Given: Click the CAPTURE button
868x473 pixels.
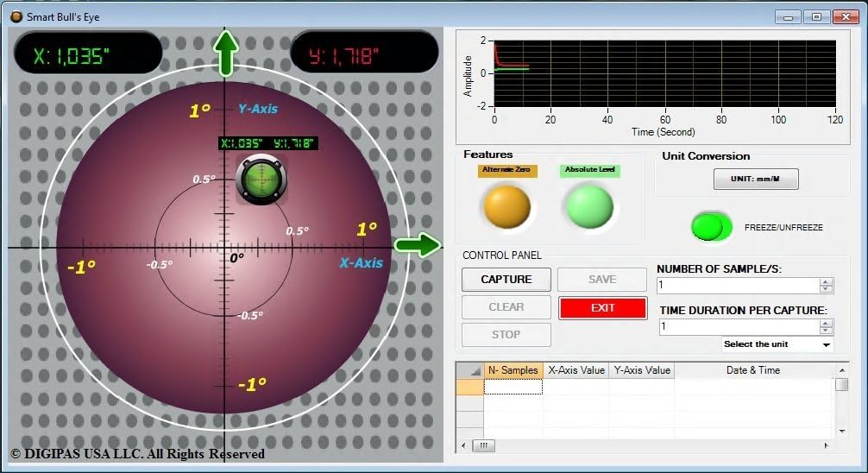Looking at the screenshot, I should pyautogui.click(x=506, y=280).
